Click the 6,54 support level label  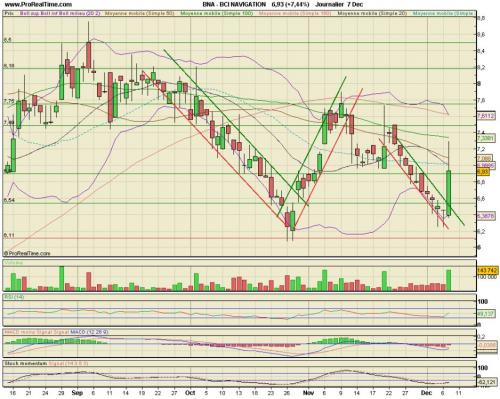coord(9,200)
